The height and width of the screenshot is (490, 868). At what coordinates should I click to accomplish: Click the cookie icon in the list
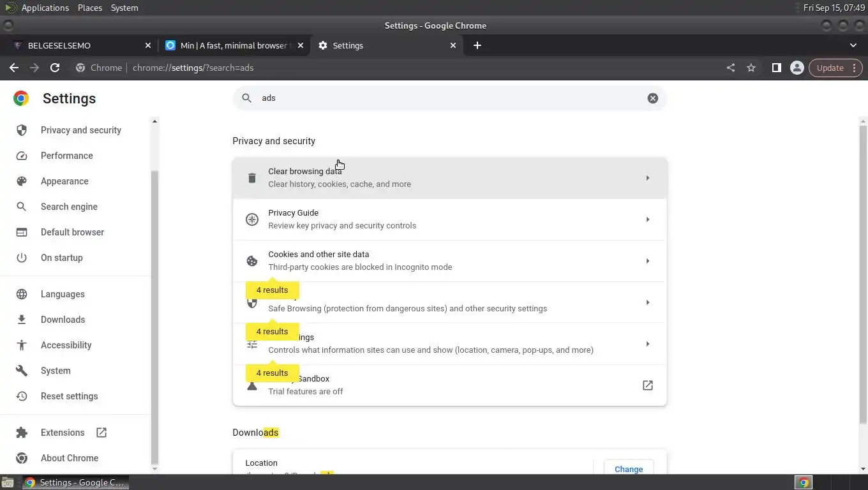pos(252,261)
